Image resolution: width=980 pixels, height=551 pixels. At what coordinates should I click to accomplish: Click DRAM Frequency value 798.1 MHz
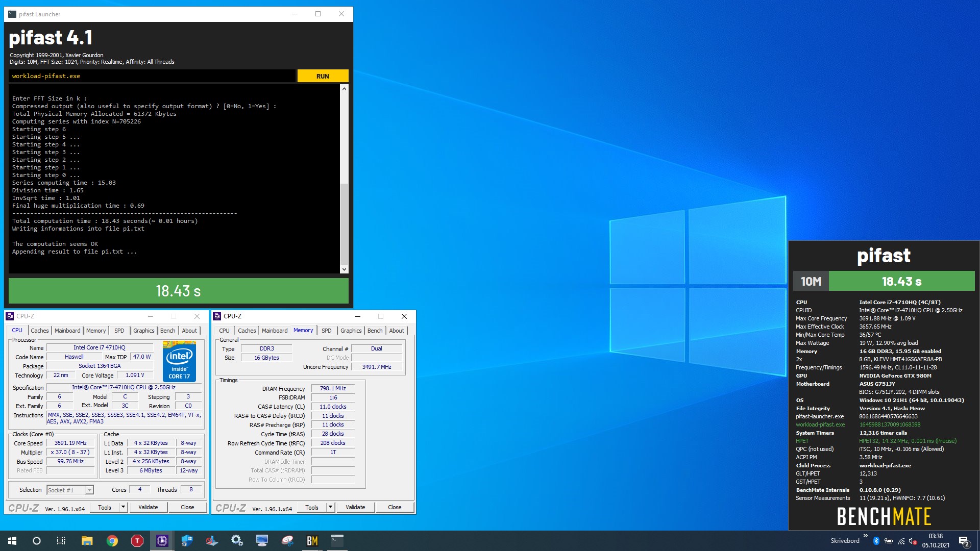tap(333, 389)
